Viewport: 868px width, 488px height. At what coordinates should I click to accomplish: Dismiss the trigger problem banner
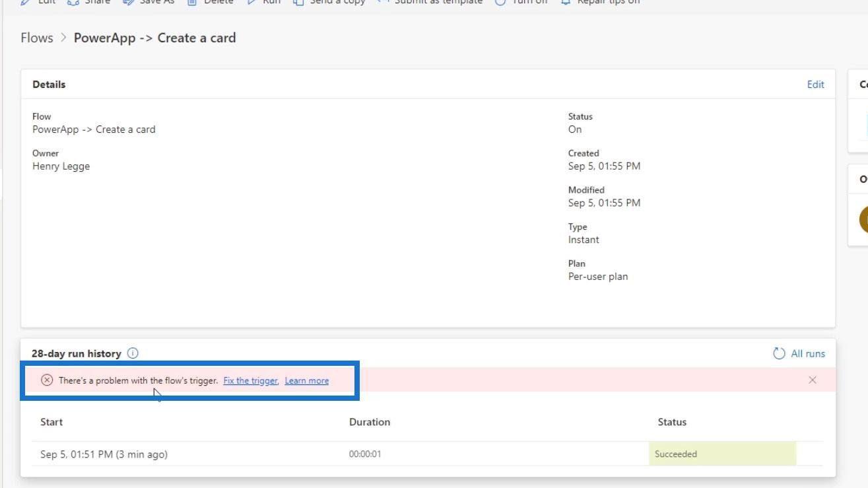(812, 380)
